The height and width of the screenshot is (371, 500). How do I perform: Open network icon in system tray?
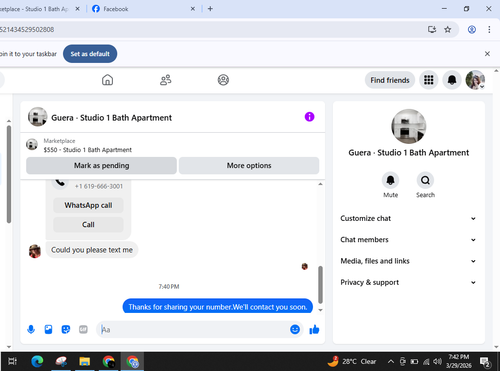point(426,362)
